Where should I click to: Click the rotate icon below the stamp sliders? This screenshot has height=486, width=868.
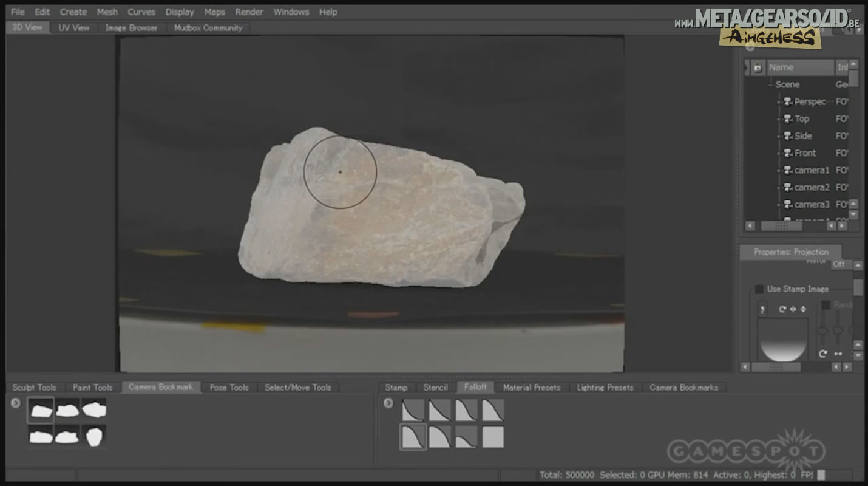(823, 354)
